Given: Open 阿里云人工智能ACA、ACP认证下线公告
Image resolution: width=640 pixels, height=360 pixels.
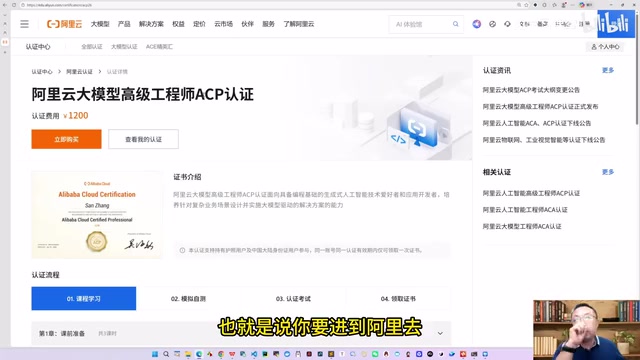Looking at the screenshot, I should (537, 123).
